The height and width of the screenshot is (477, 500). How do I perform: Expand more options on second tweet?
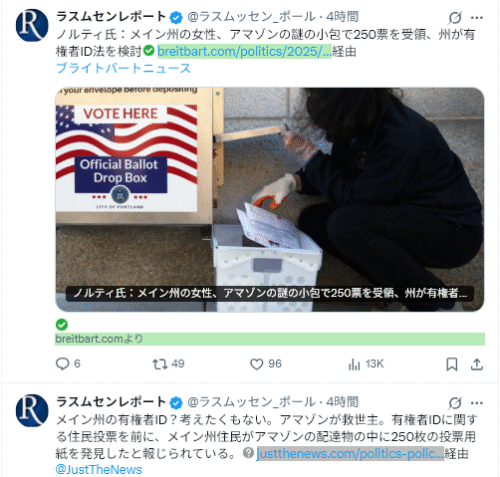[x=477, y=403]
